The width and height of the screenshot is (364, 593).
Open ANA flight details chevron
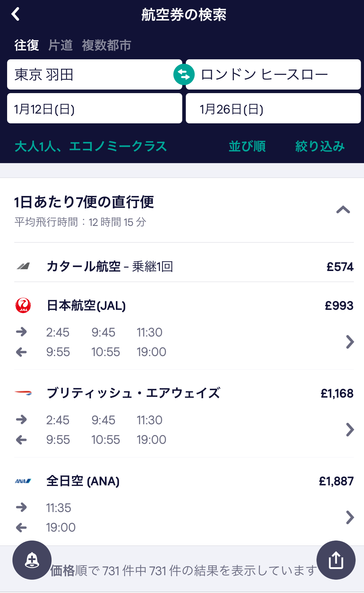pos(350,517)
